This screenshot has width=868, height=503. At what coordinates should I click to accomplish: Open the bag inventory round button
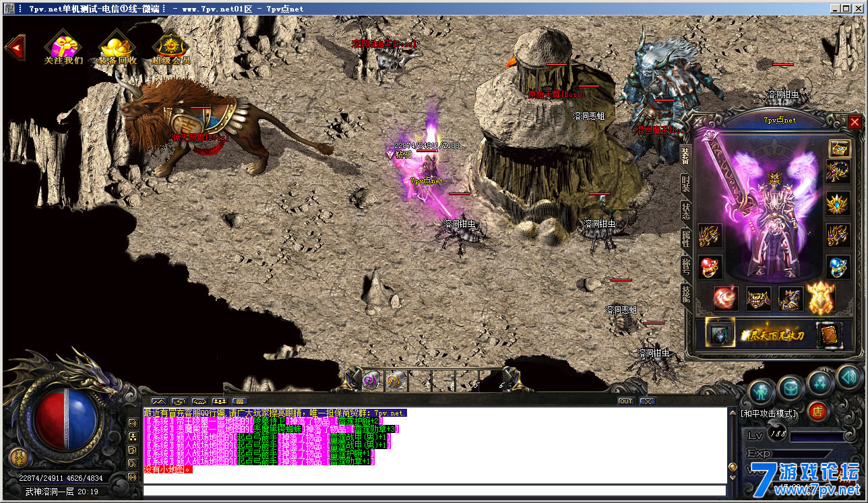pyautogui.click(x=790, y=388)
